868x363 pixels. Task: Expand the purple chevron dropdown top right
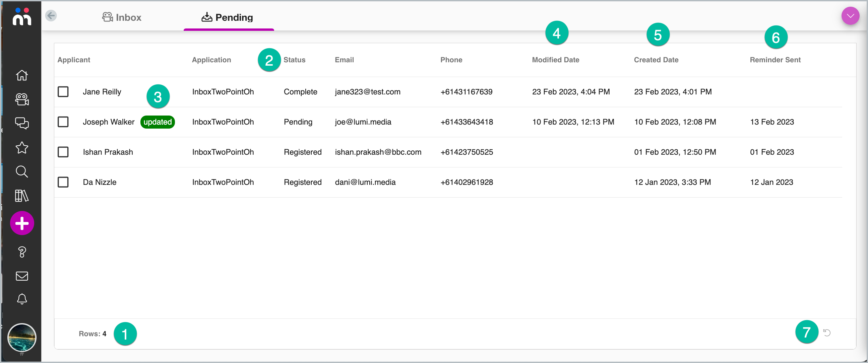point(850,16)
